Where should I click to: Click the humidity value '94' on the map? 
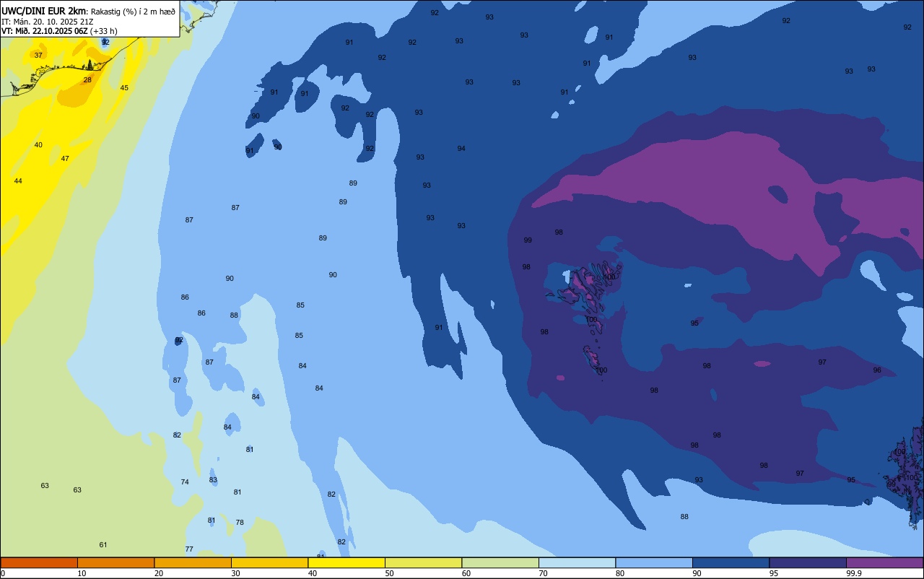[461, 149]
